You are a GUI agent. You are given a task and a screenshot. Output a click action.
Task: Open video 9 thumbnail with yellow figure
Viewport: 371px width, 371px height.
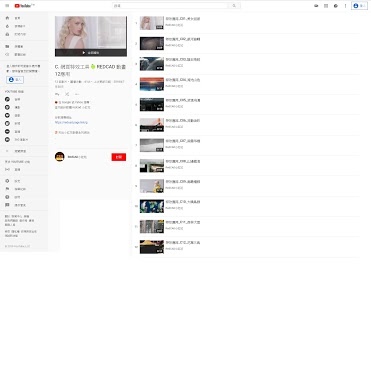[152, 186]
